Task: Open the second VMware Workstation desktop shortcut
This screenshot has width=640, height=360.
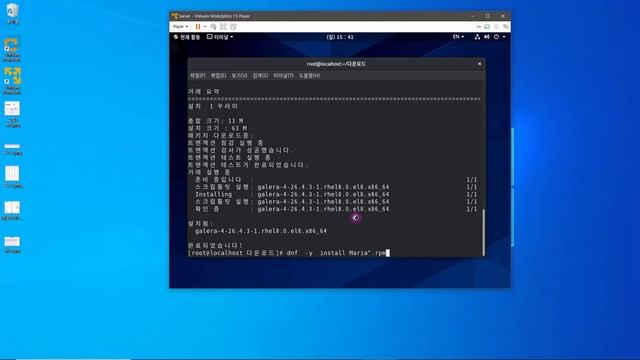Action: point(12,81)
